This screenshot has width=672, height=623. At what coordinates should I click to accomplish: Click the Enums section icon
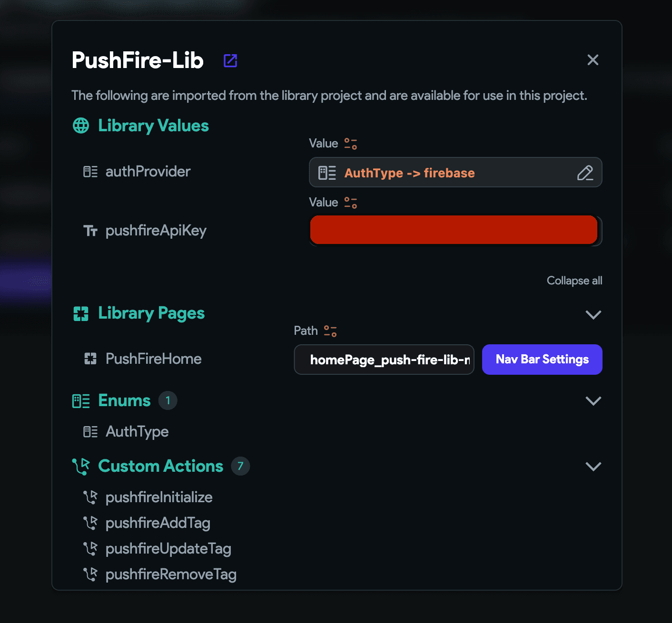click(81, 401)
